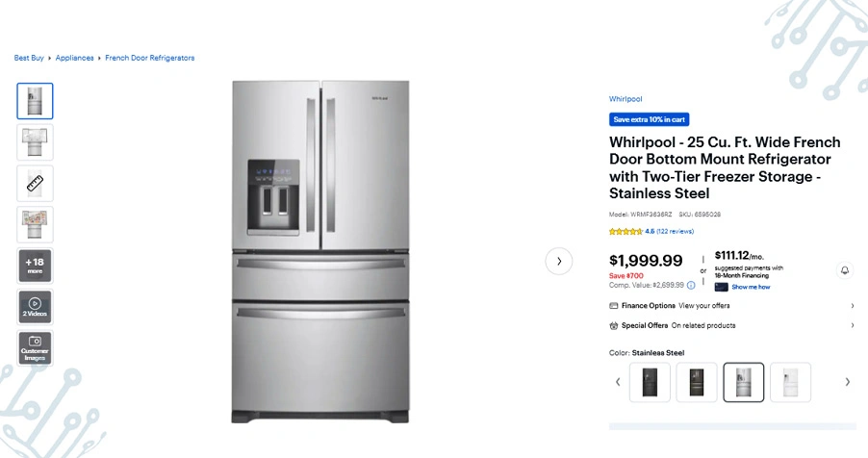Open the +18 more images thumbnail
This screenshot has height=458, width=868.
35,266
